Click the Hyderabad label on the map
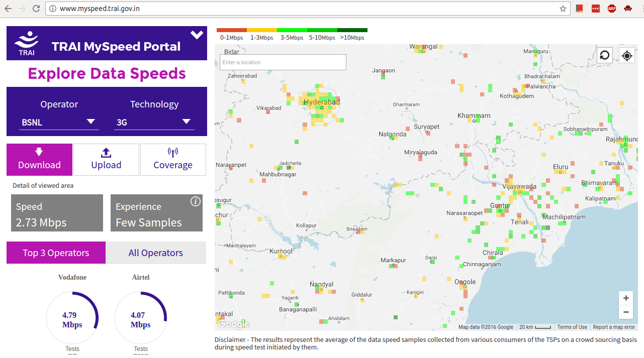The height and width of the screenshot is (358, 644). point(322,102)
